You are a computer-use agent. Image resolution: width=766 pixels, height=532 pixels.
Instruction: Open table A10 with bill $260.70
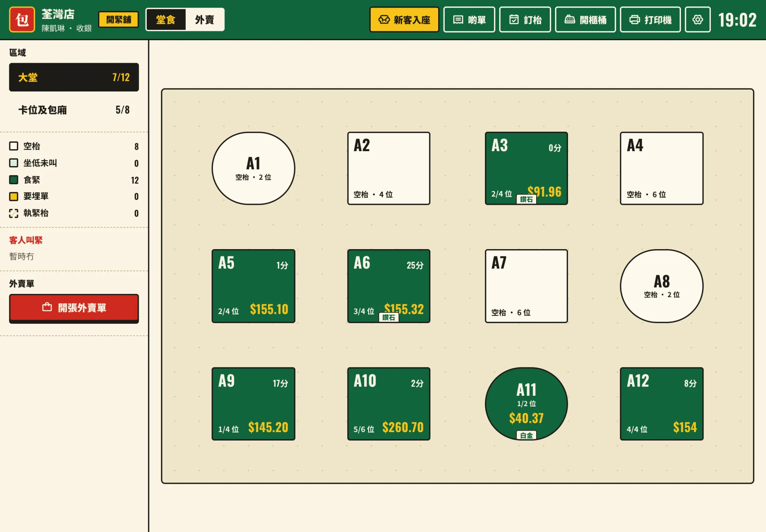(388, 404)
